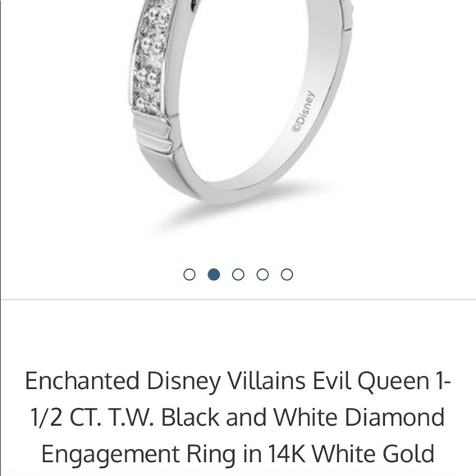Click the filled second carousel dot
476x476 pixels.
click(213, 274)
